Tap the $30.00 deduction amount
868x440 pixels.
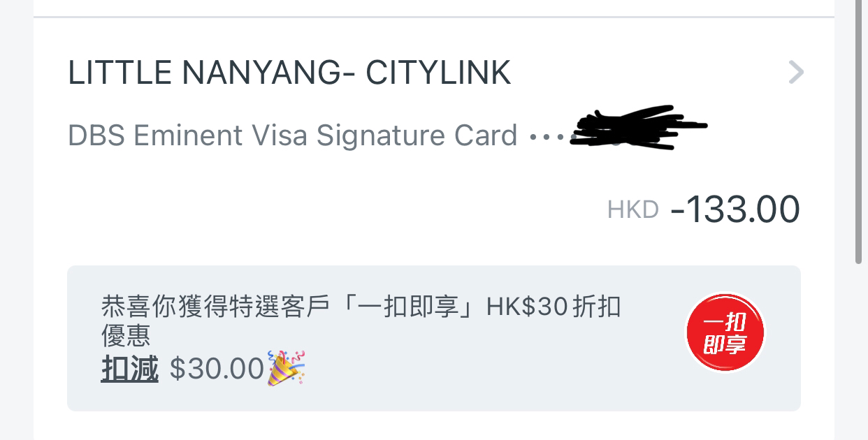coord(217,369)
